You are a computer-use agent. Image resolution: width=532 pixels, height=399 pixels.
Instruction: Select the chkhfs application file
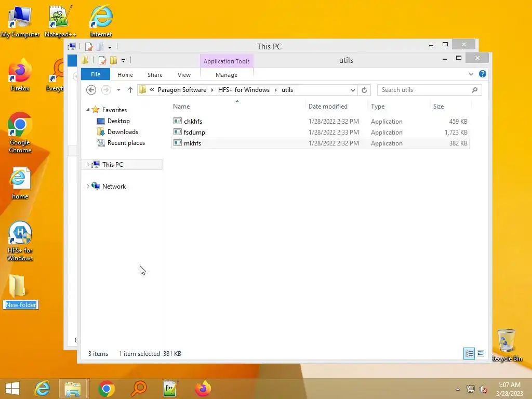[x=320, y=121]
